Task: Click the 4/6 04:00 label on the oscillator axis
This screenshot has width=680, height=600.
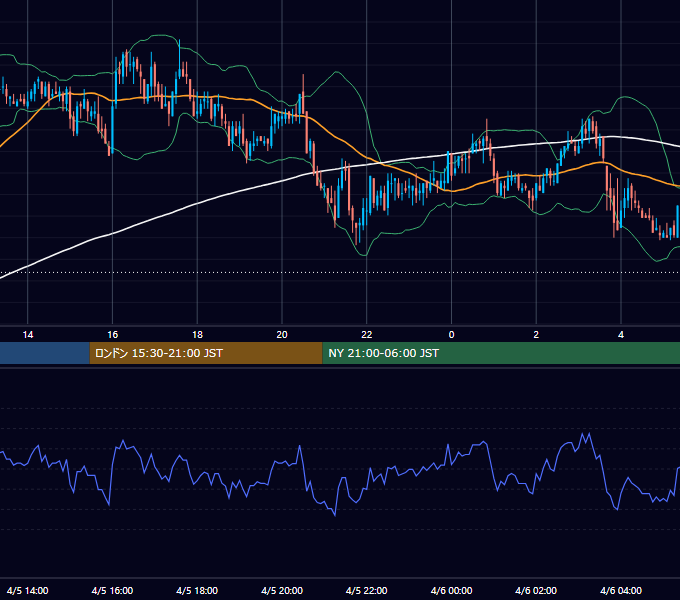Action: coord(621,590)
